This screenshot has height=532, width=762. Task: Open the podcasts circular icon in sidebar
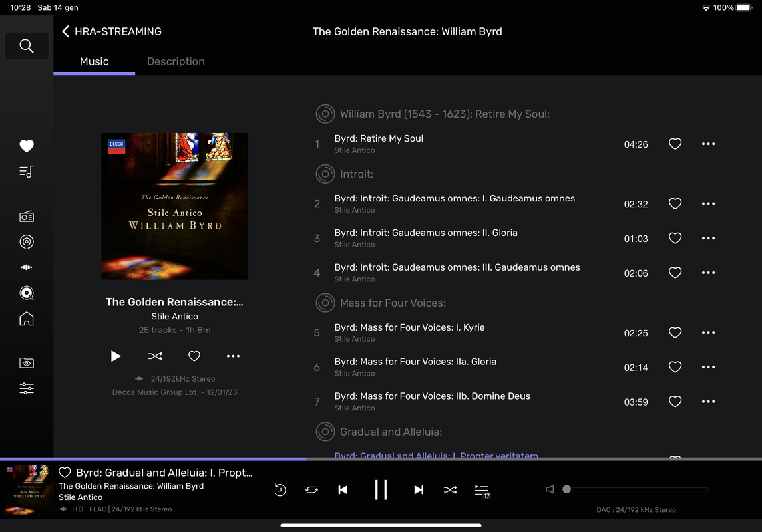(26, 242)
